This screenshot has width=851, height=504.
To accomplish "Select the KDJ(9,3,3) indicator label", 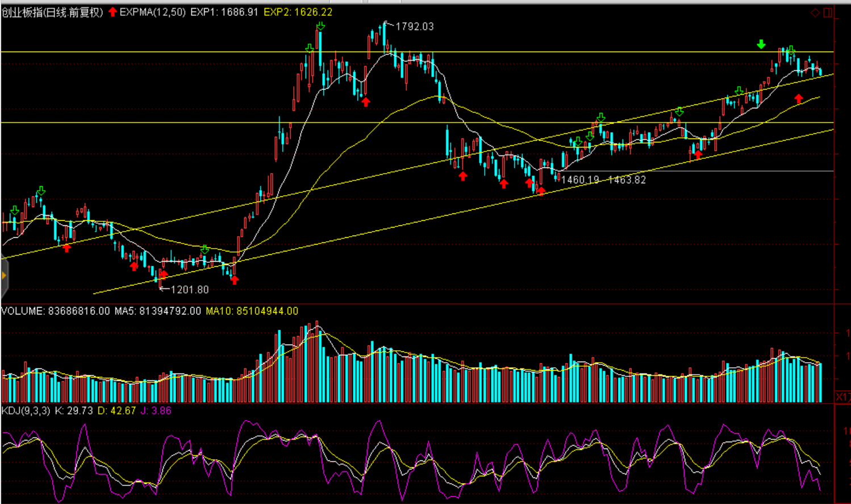I will pyautogui.click(x=26, y=410).
